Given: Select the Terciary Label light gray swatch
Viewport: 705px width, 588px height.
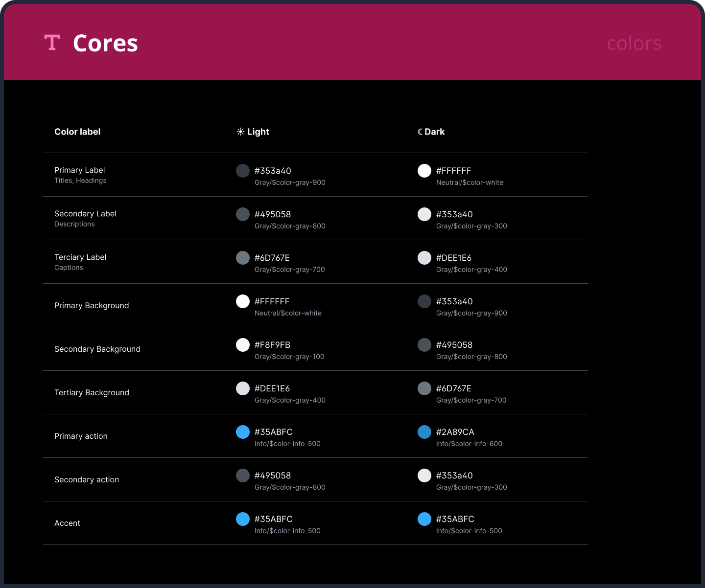Looking at the screenshot, I should pos(243,258).
